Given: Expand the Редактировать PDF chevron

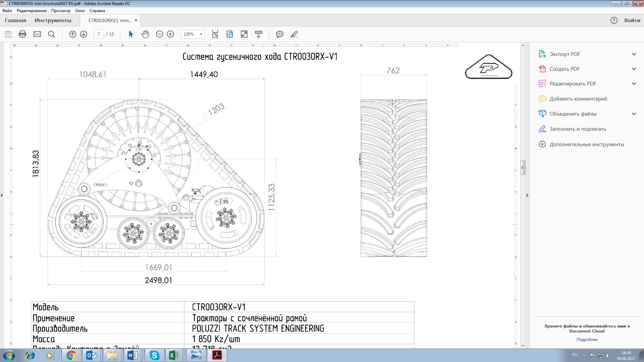Looking at the screenshot, I should click(634, 84).
